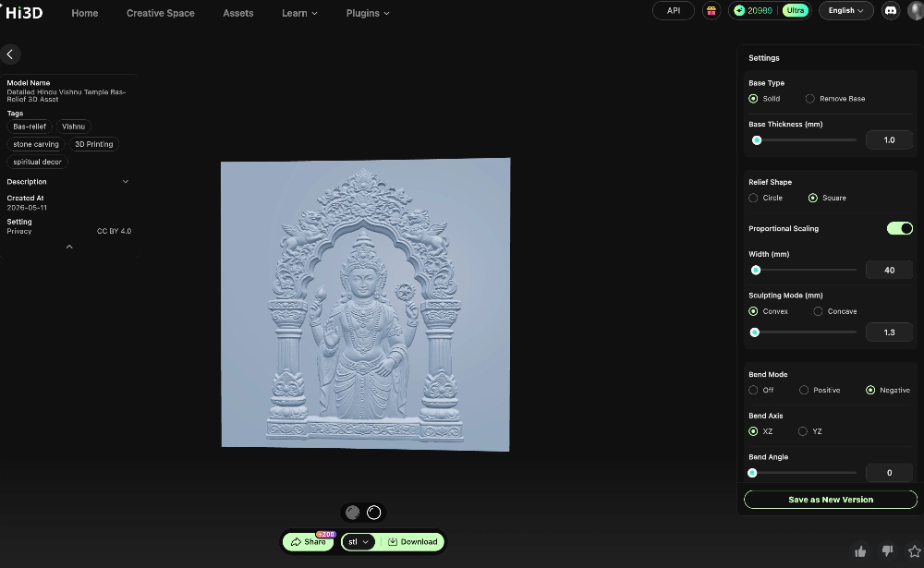
Task: Set Bend Mode to Negative
Action: (888, 390)
